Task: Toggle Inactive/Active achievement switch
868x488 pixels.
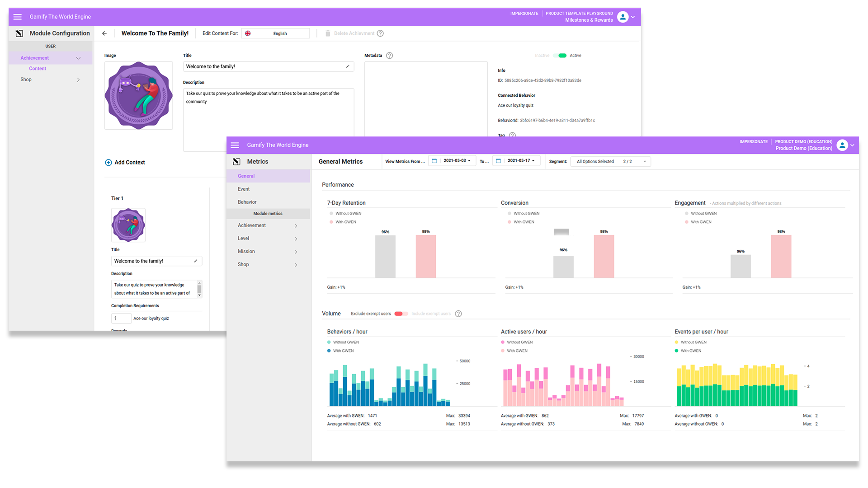Action: click(560, 56)
